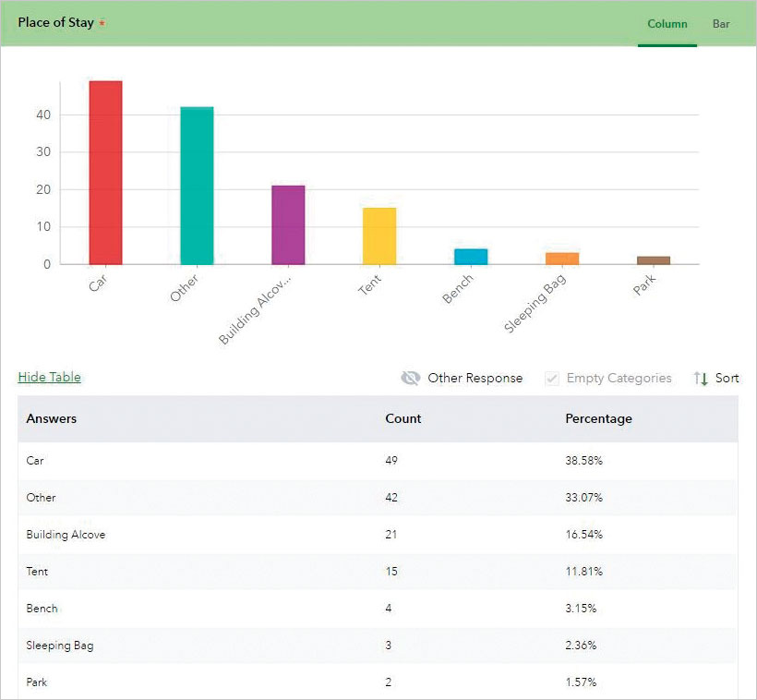Click the yellow Tent column
This screenshot has width=757, height=700.
coord(379,235)
